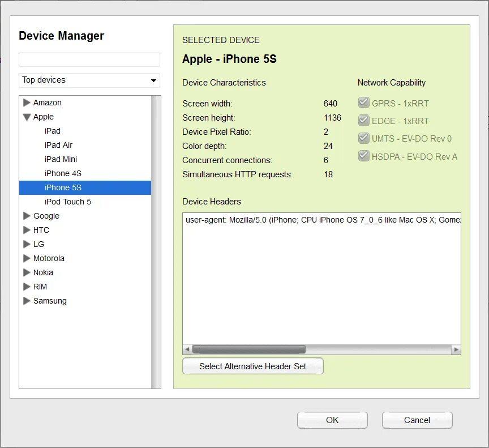The width and height of the screenshot is (489, 448).
Task: Expand the Nokia device group
Action: 27,272
